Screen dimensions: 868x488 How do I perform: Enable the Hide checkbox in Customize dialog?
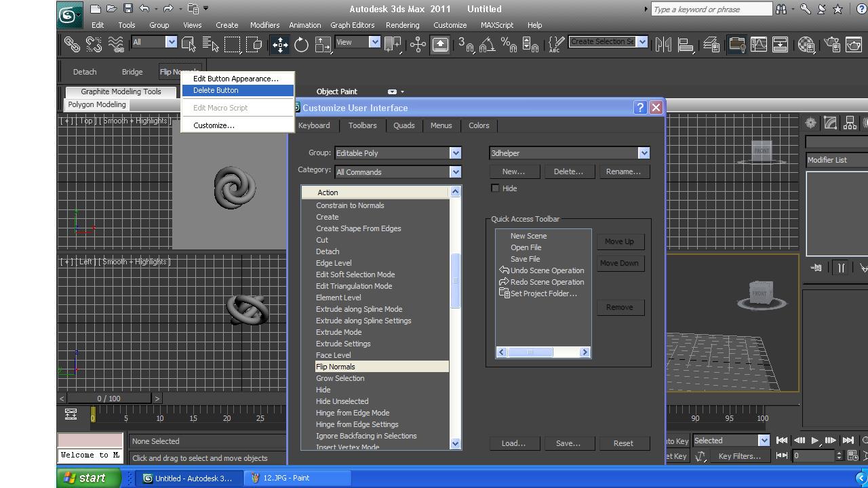point(496,188)
